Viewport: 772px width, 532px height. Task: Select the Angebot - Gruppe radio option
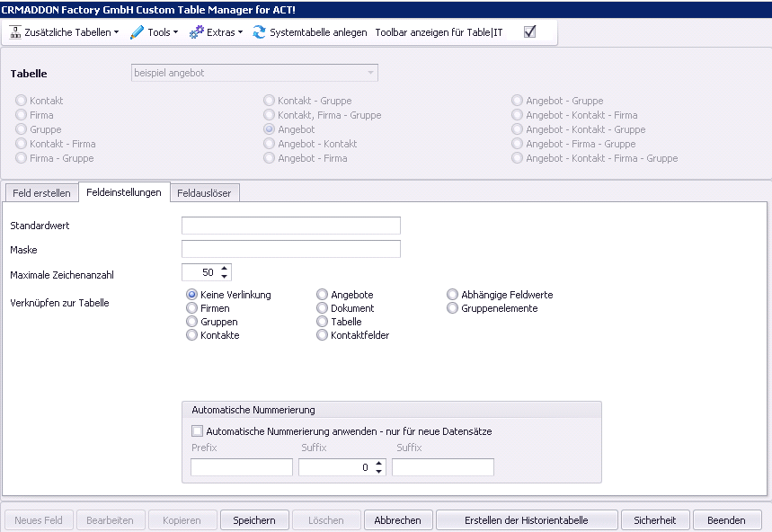pyautogui.click(x=517, y=101)
